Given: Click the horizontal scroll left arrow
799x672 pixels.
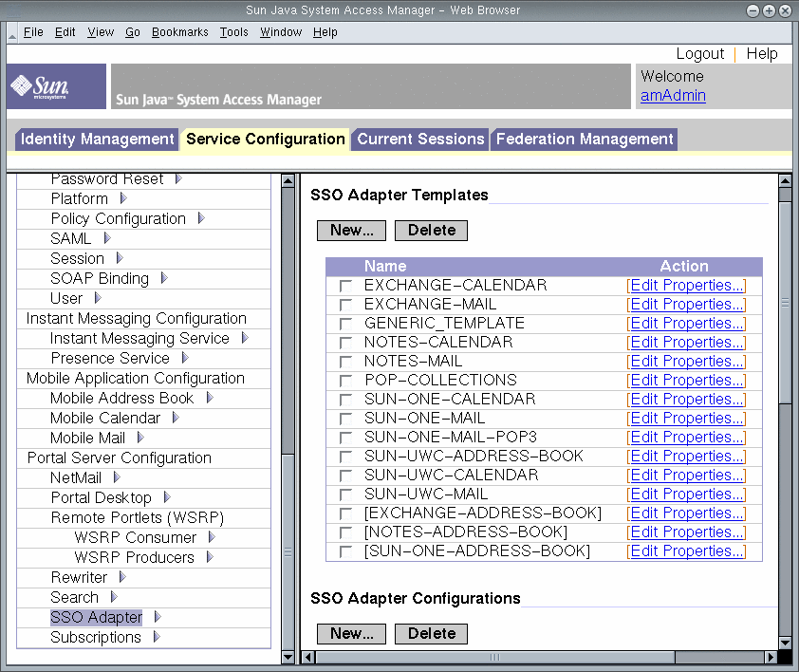Looking at the screenshot, I should click(x=307, y=657).
